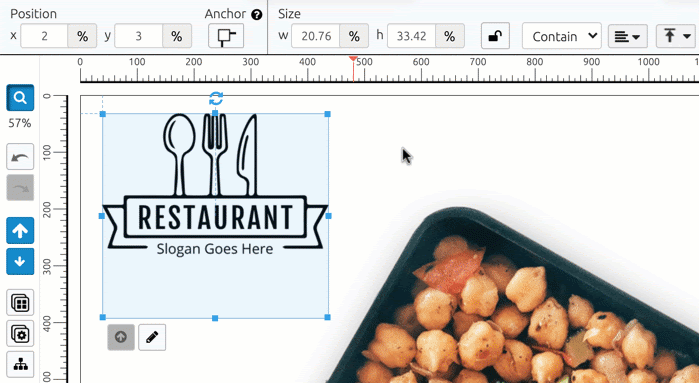The image size is (699, 383).
Task: Click the 57% zoom level text
Action: click(20, 123)
